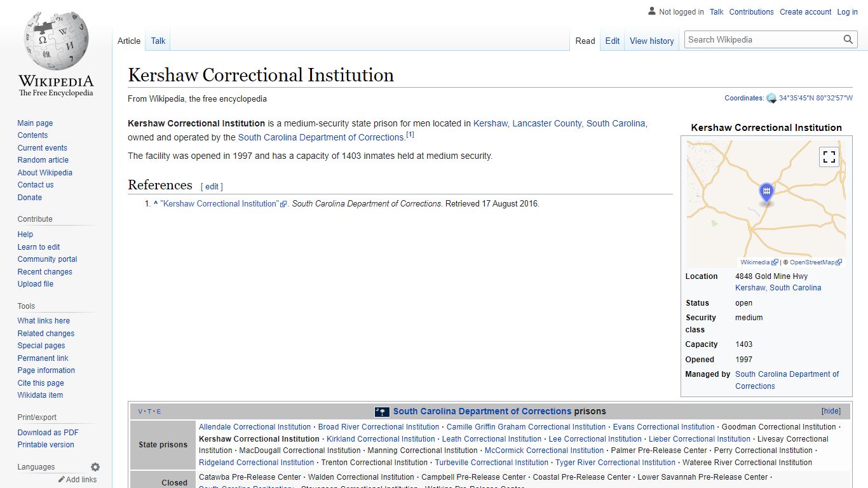
Task: Edit the References section
Action: pos(212,187)
